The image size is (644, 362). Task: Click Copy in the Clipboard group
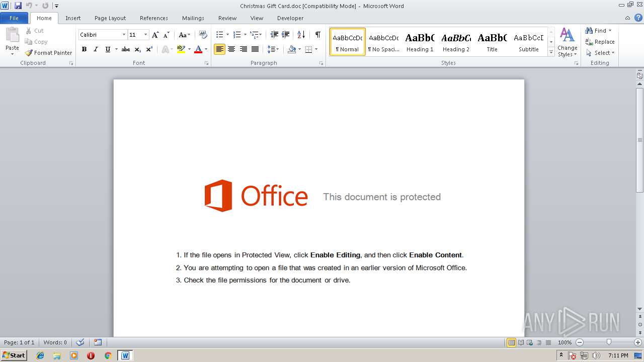[x=36, y=42]
